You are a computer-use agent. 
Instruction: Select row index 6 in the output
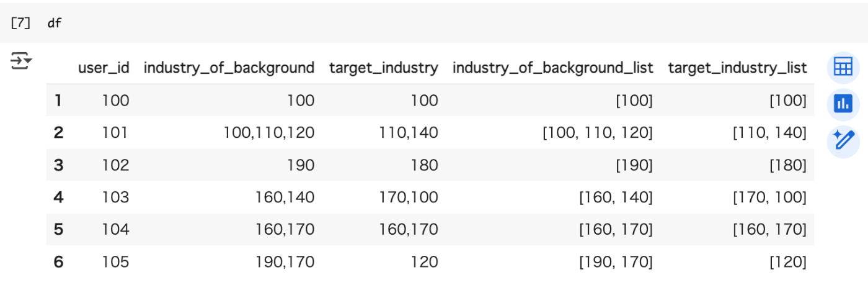pos(58,262)
